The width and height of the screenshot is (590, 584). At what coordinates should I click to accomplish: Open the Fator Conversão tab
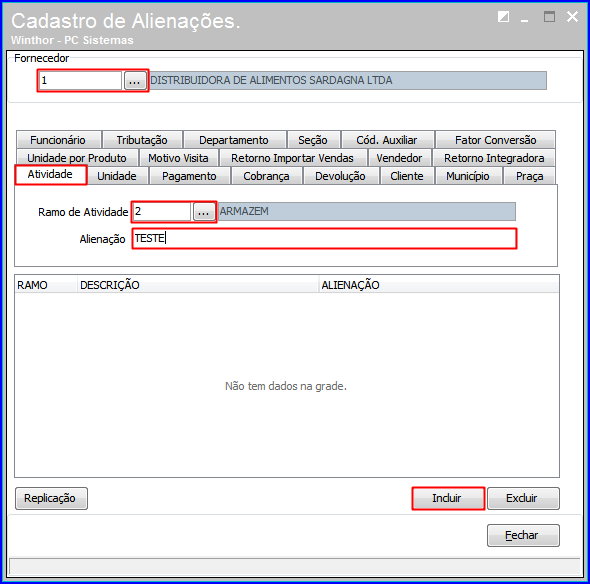tap(496, 140)
